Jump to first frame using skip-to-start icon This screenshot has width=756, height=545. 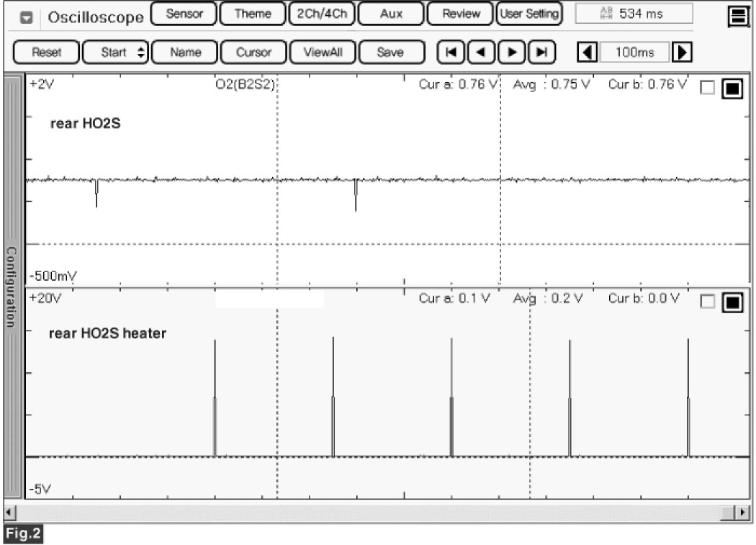451,53
